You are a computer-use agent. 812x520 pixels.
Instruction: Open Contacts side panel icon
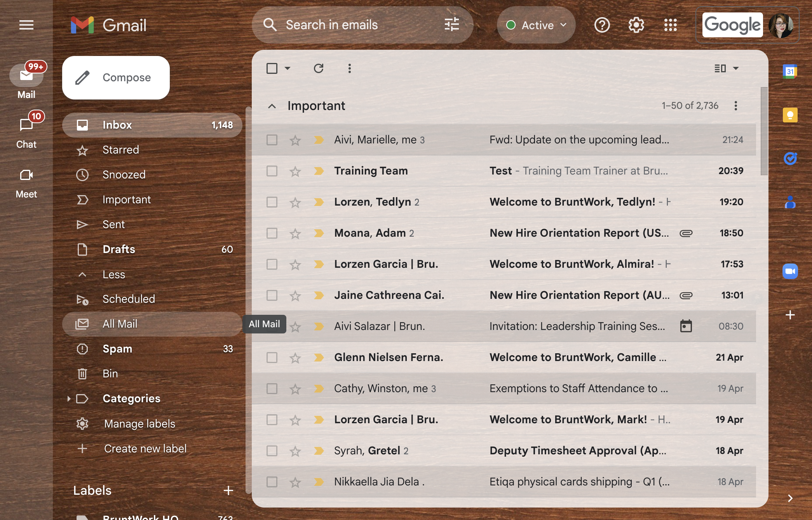(790, 202)
